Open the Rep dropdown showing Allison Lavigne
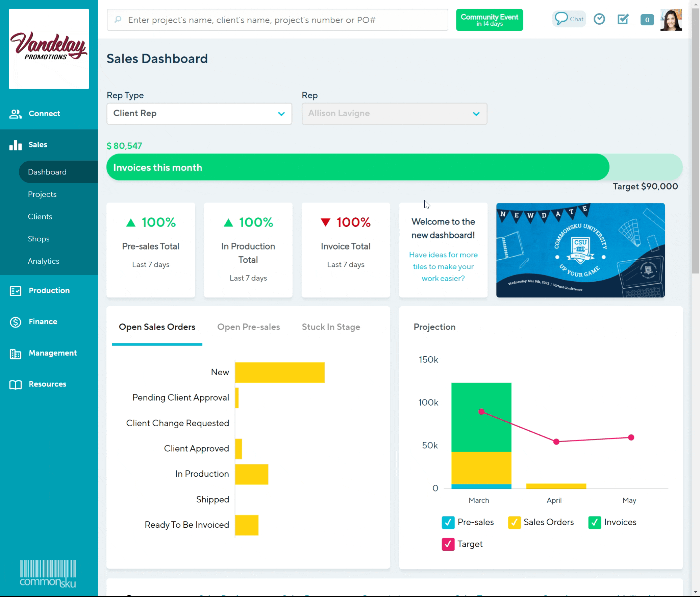 [x=394, y=114]
